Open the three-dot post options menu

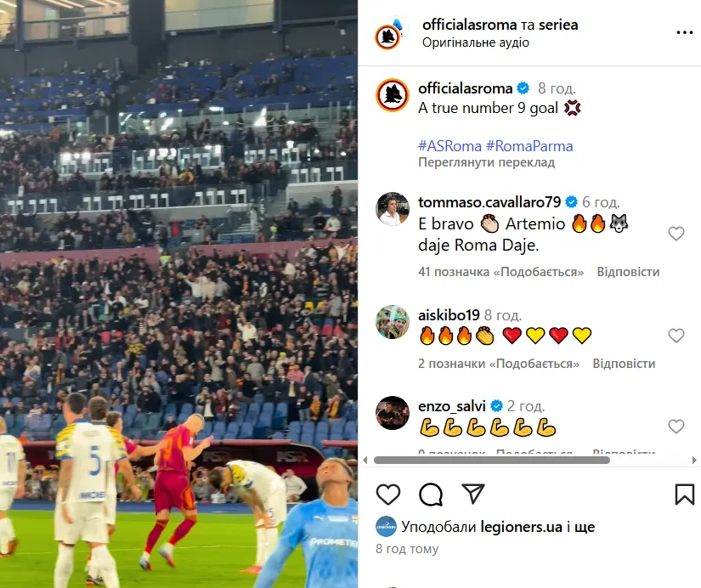tap(685, 32)
